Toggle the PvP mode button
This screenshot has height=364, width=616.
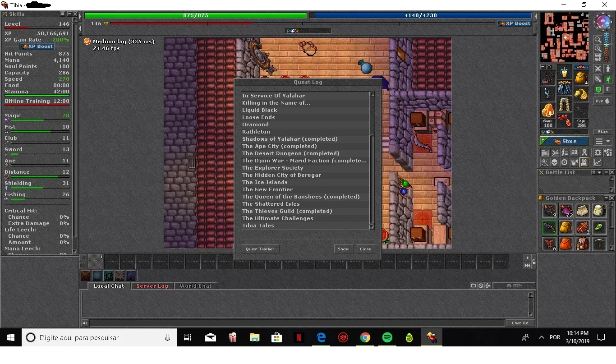pyautogui.click(x=603, y=101)
